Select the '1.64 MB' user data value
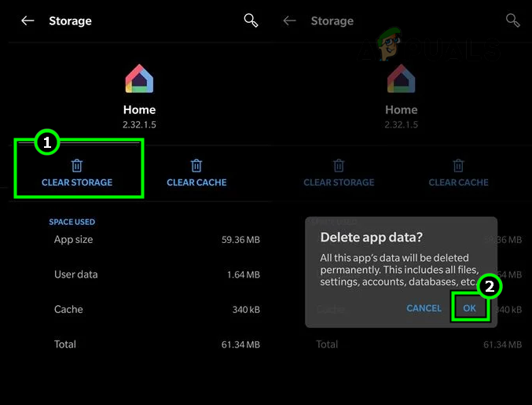The image size is (532, 405). coord(244,274)
